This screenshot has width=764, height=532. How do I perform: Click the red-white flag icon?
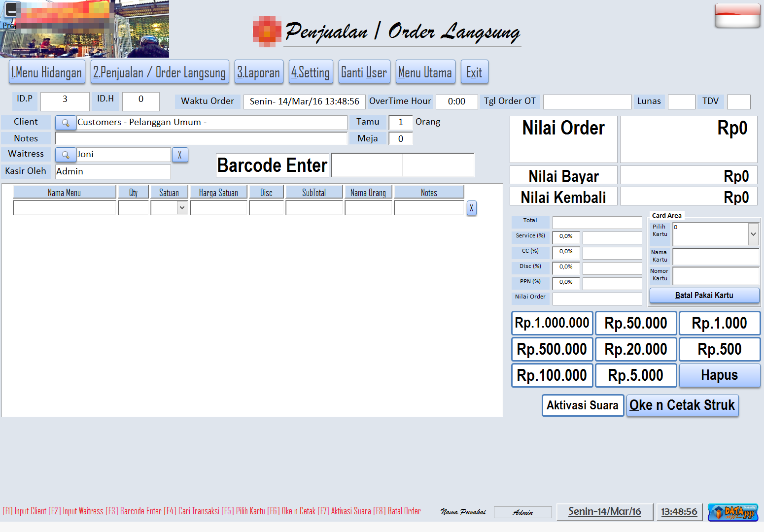tap(737, 16)
